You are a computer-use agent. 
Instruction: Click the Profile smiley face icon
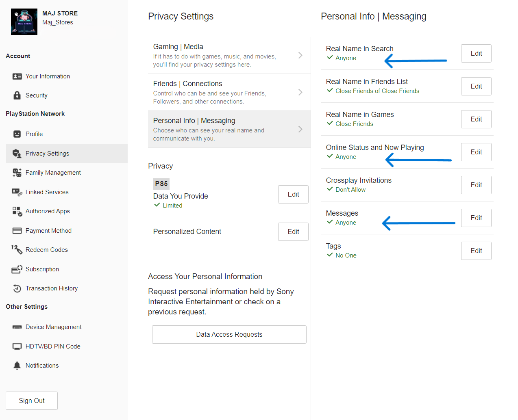pos(17,134)
